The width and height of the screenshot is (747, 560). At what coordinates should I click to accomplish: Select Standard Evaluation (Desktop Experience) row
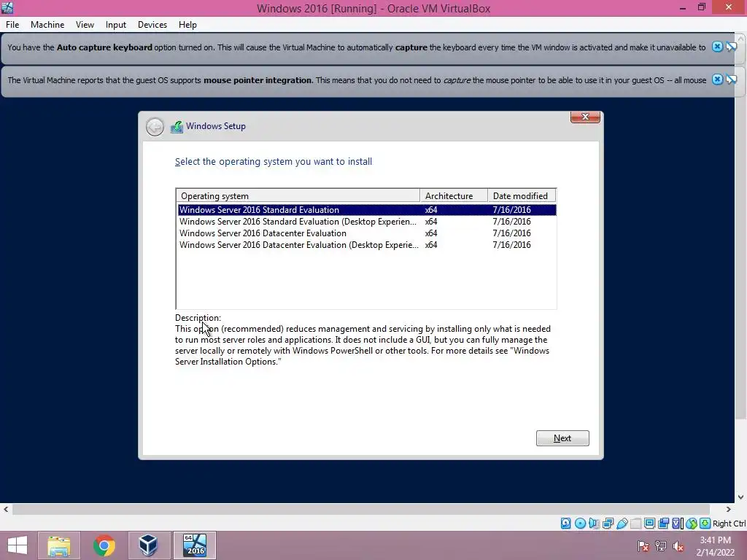[x=367, y=222]
